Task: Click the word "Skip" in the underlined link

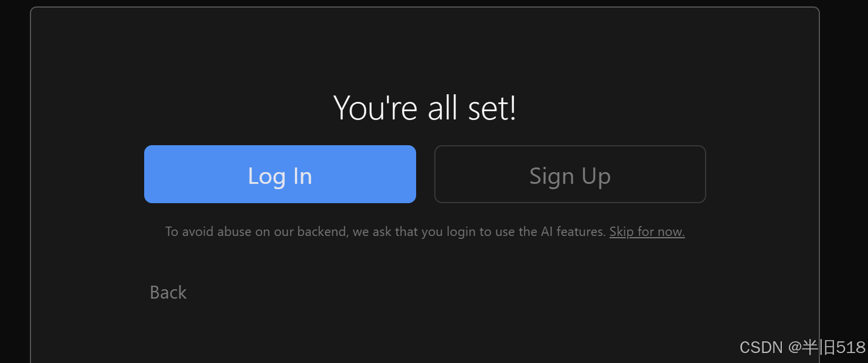Action: (x=621, y=232)
